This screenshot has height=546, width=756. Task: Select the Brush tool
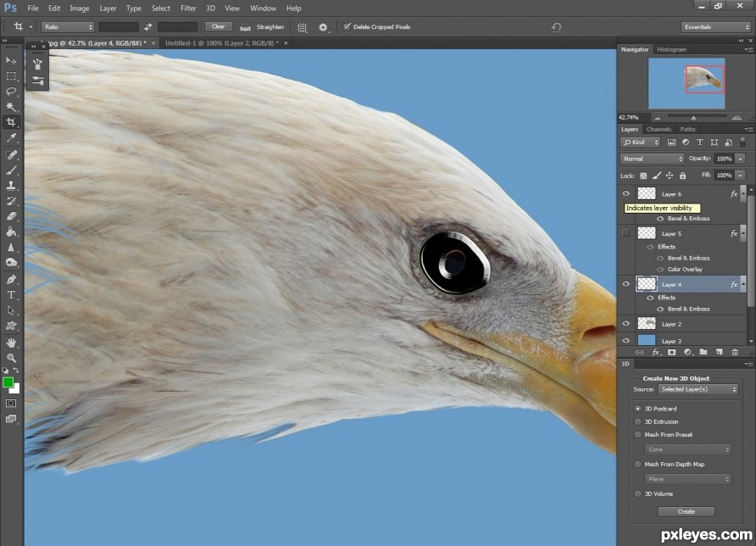pyautogui.click(x=11, y=170)
